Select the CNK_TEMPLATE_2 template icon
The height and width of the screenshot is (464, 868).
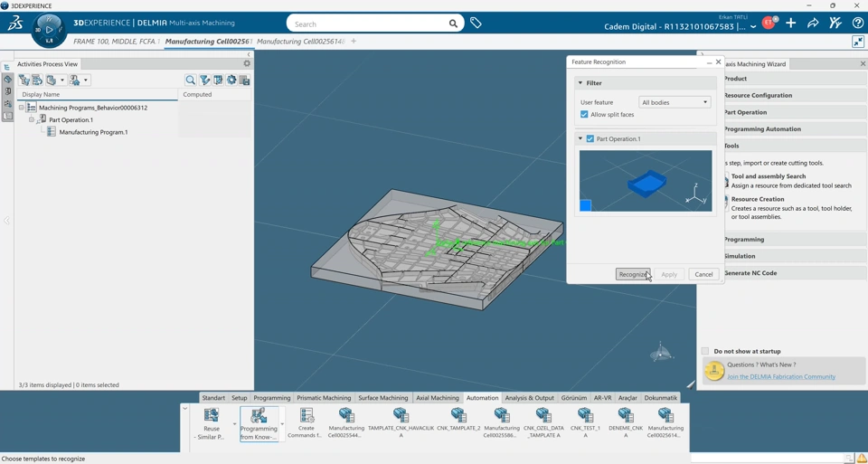click(x=458, y=415)
